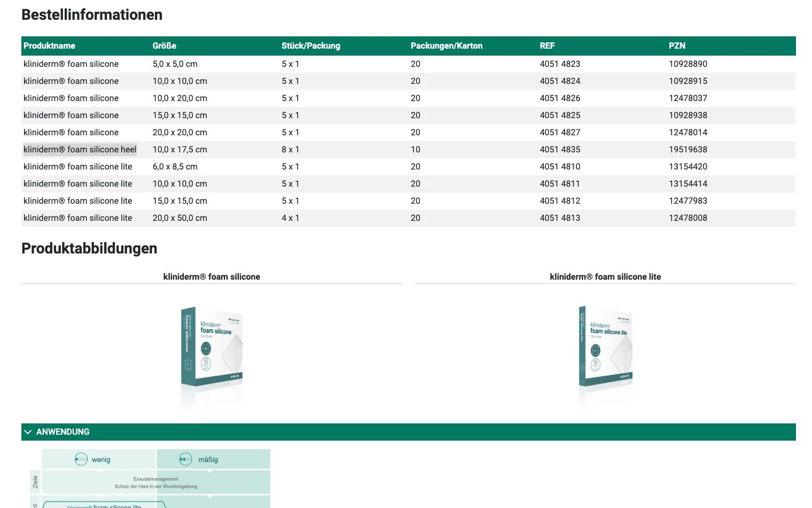Click the '10' Packungen/Karton cell
812x508 pixels.
[x=416, y=150]
